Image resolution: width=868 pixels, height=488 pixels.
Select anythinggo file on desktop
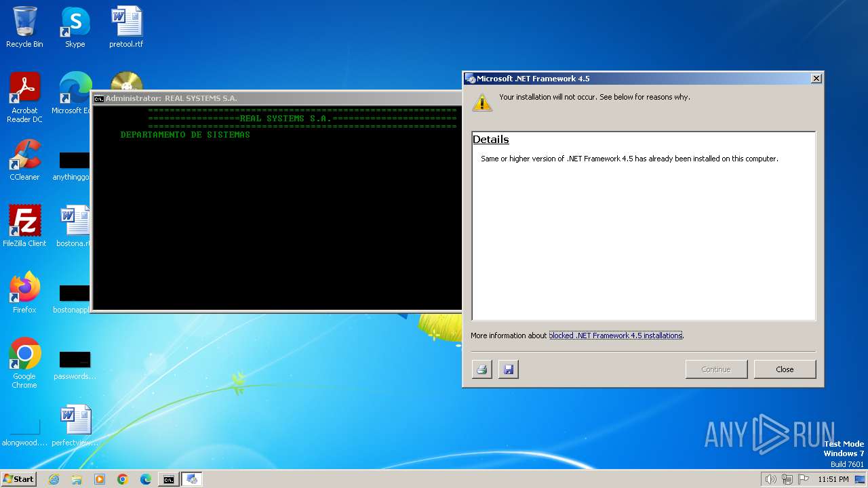[73, 166]
